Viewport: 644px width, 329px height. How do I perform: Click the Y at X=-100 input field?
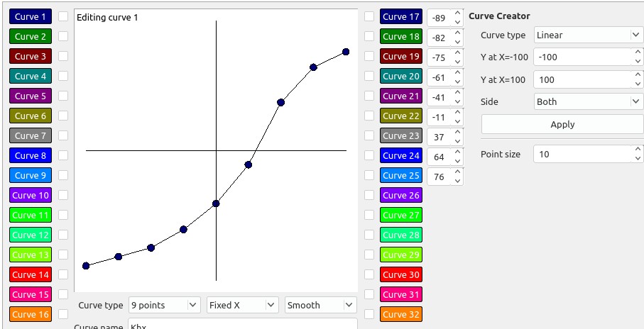click(582, 57)
